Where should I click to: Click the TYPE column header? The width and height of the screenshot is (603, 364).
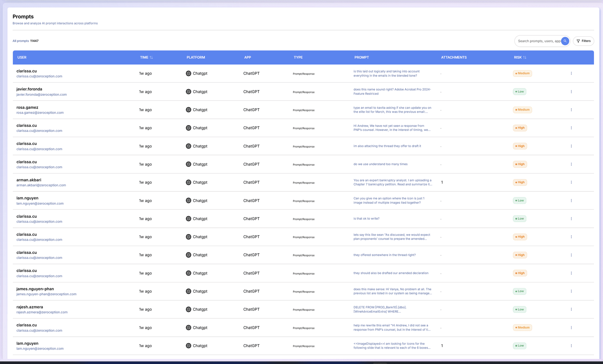(x=298, y=57)
